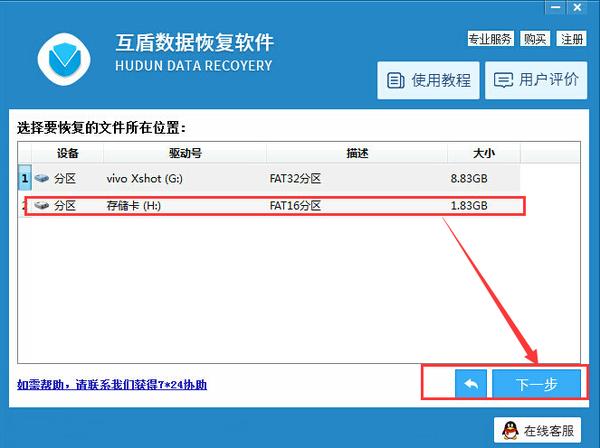Click the drive icon in the 存储卡 (H:) row
The height and width of the screenshot is (448, 600).
(x=42, y=205)
